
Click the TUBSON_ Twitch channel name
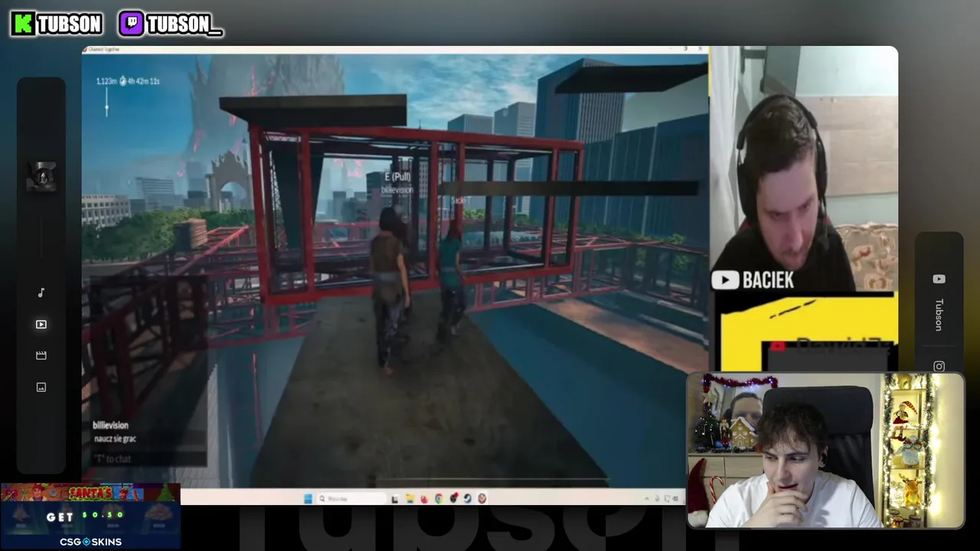[184, 24]
